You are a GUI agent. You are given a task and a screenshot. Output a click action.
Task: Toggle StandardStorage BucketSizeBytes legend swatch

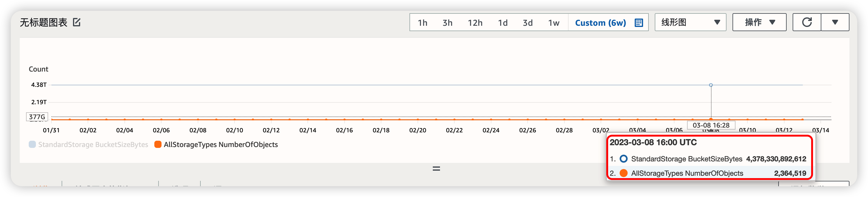click(32, 144)
